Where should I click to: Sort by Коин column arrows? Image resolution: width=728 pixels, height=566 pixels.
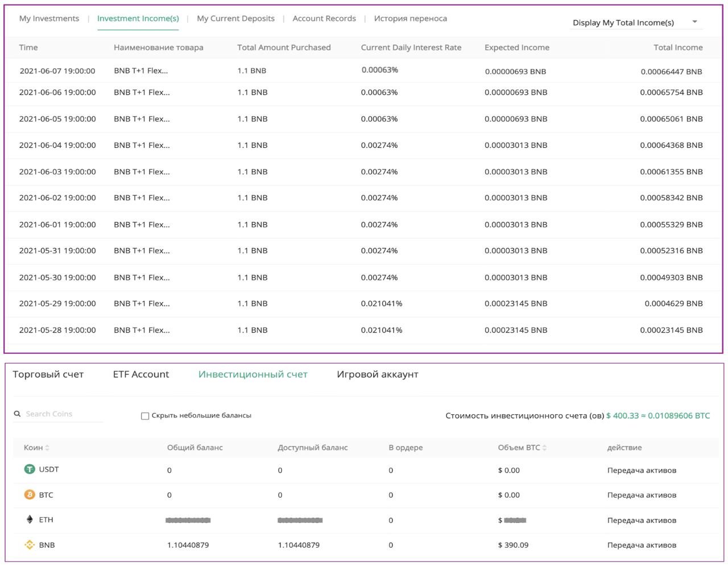click(47, 448)
